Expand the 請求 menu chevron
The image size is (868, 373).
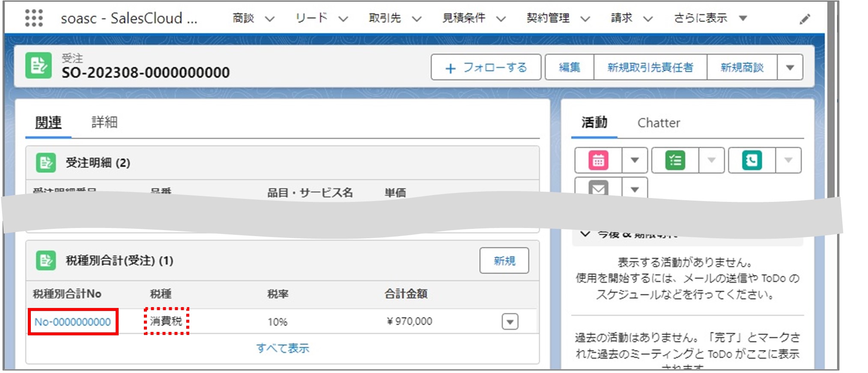click(648, 19)
